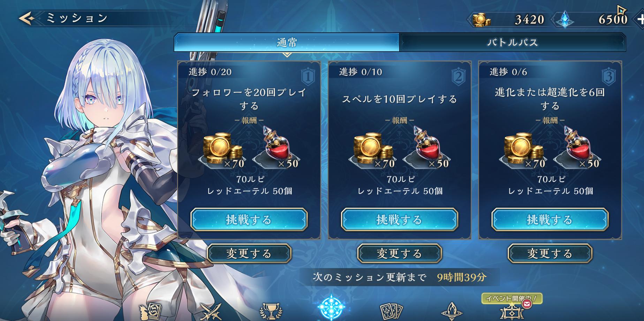The width and height of the screenshot is (644, 321).
Task: Switch to the 通常 tab
Action: (x=287, y=42)
